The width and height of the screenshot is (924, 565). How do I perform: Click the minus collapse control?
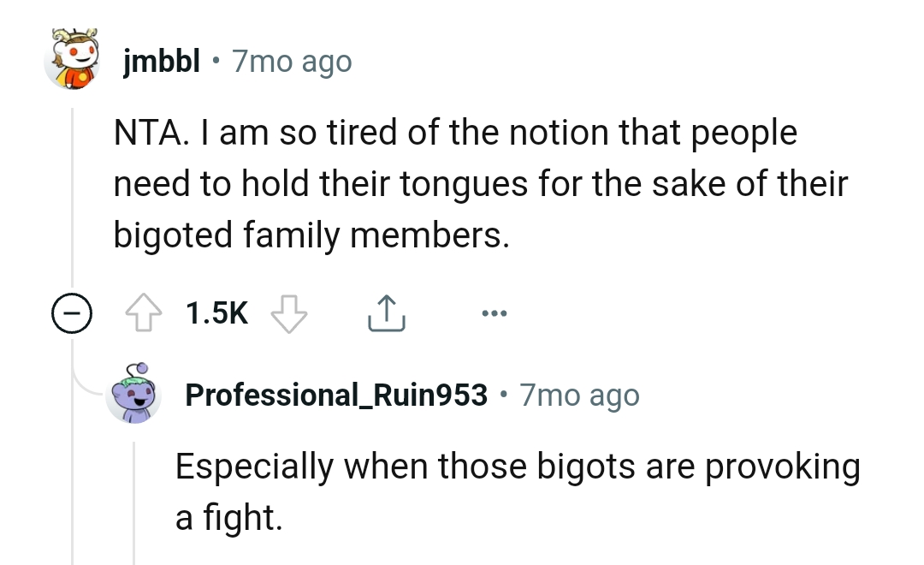click(73, 312)
